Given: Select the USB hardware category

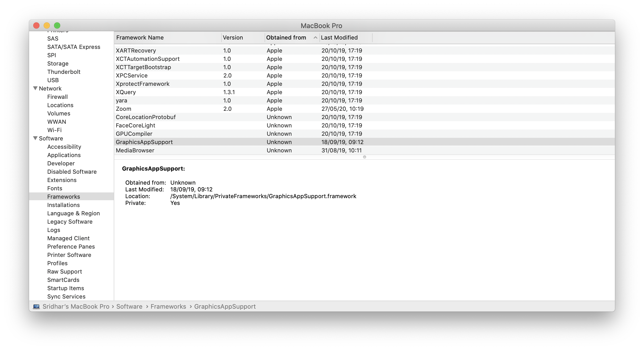Looking at the screenshot, I should tap(53, 80).
